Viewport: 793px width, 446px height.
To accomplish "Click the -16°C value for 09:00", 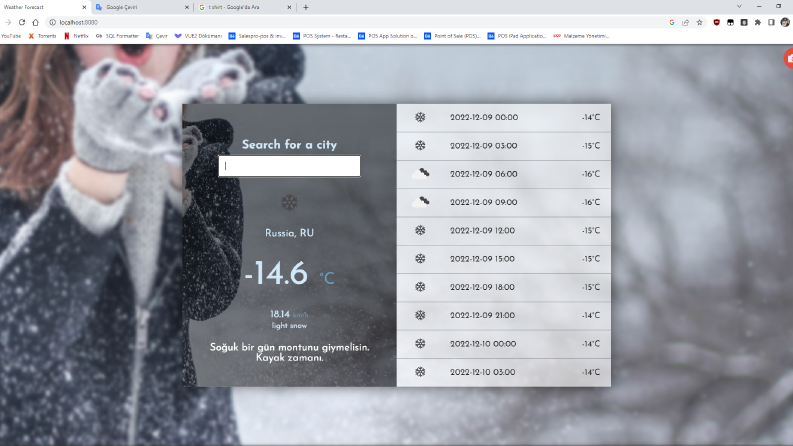I will click(591, 202).
